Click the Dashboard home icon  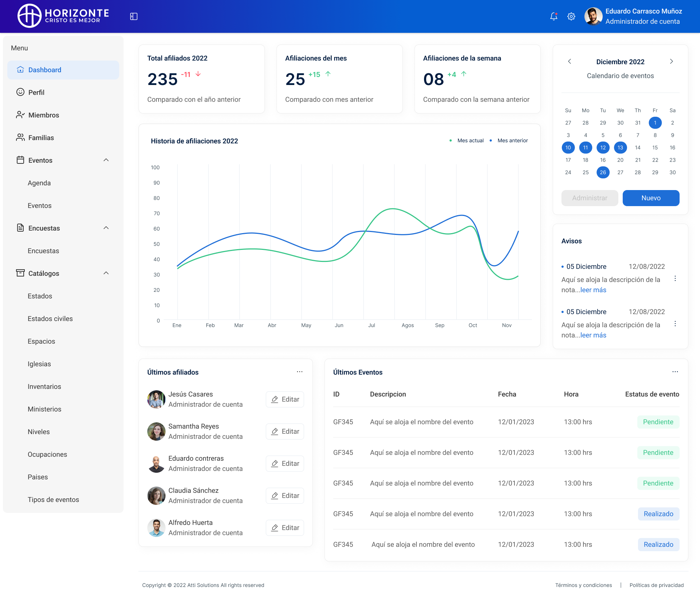click(x=20, y=70)
